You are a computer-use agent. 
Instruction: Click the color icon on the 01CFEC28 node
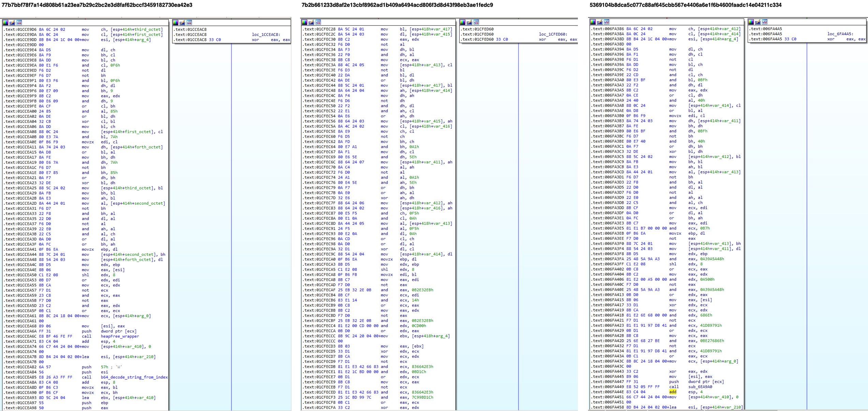(x=304, y=22)
